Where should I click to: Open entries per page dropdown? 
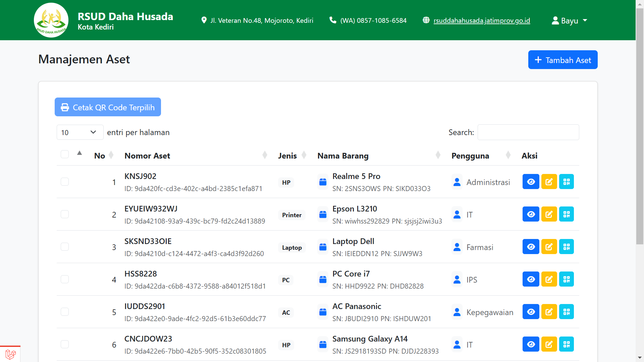tap(79, 132)
